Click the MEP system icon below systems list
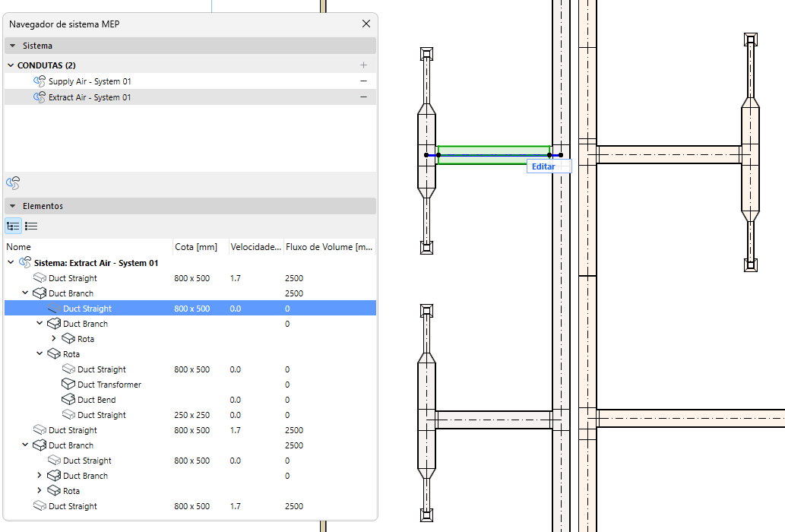The width and height of the screenshot is (785, 532). [x=13, y=183]
